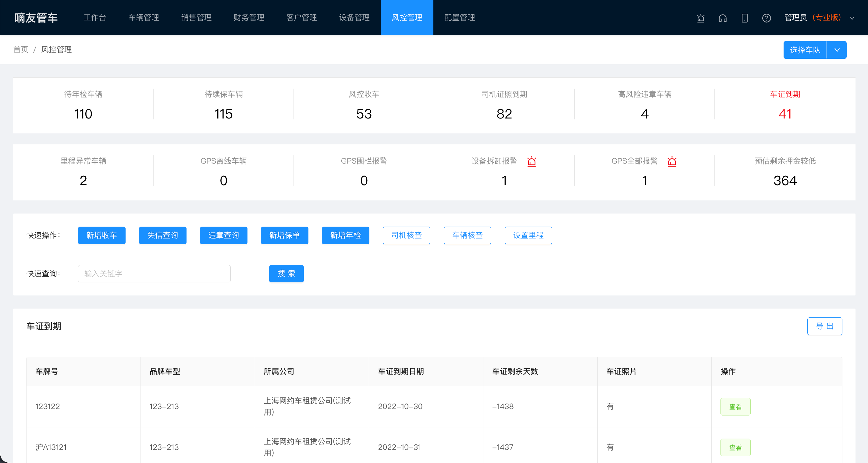The width and height of the screenshot is (868, 463).
Task: Select the 司机证照到期 stat showing 82
Action: tap(504, 105)
